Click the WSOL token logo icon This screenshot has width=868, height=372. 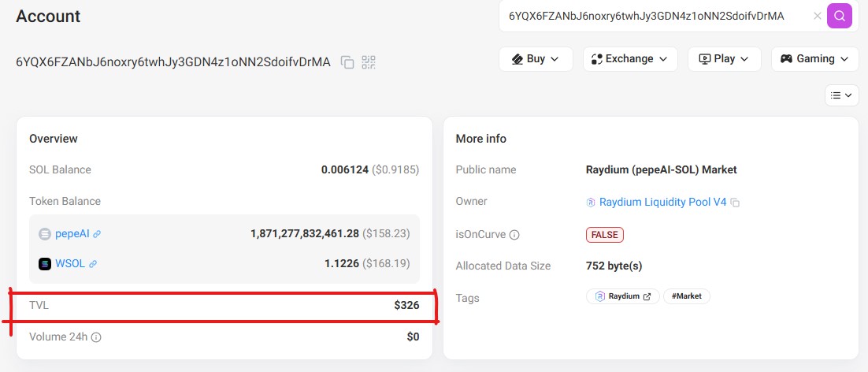coord(45,264)
